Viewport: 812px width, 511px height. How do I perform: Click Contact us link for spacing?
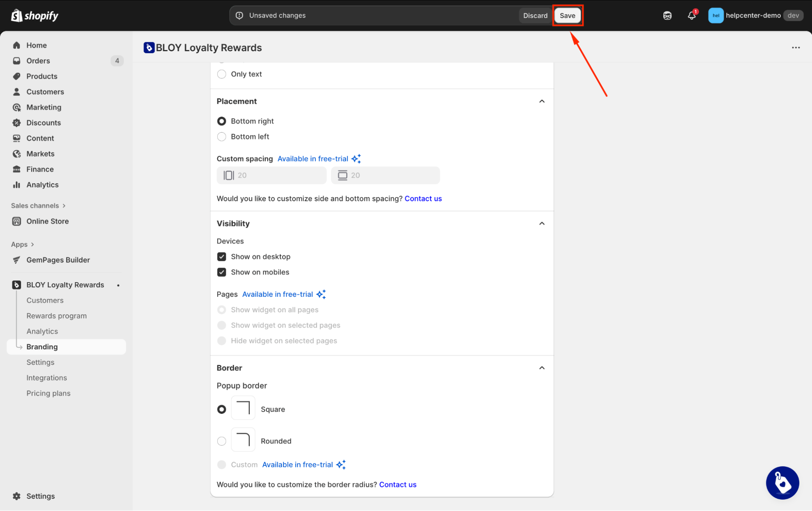point(423,198)
